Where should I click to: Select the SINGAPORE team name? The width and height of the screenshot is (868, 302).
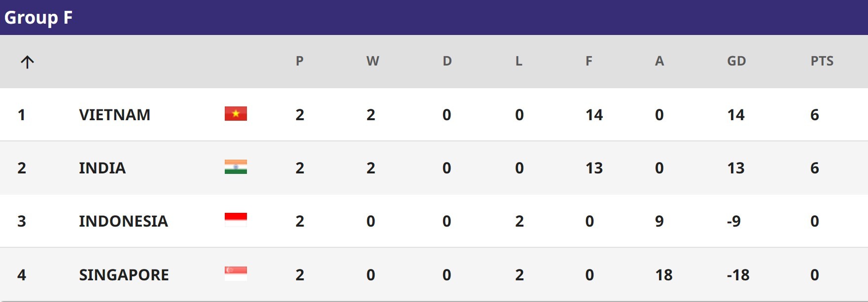124,275
